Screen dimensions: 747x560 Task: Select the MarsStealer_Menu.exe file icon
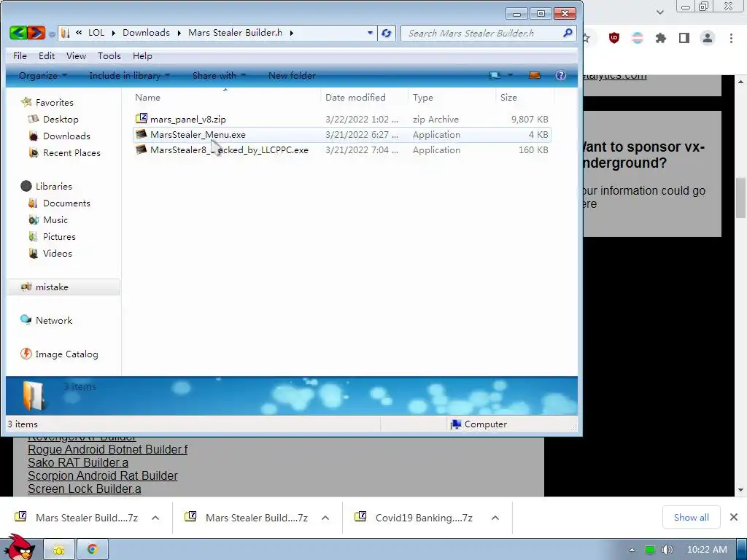(141, 134)
